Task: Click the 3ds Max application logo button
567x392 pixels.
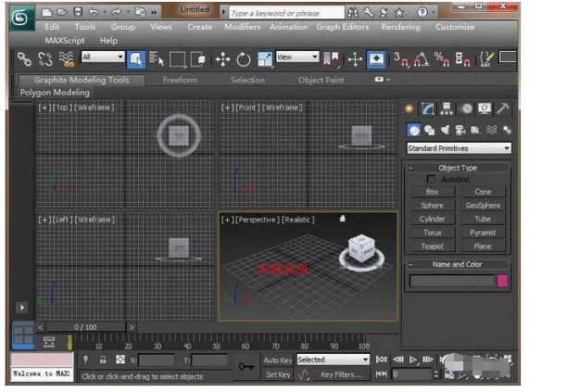Action: click(x=21, y=18)
